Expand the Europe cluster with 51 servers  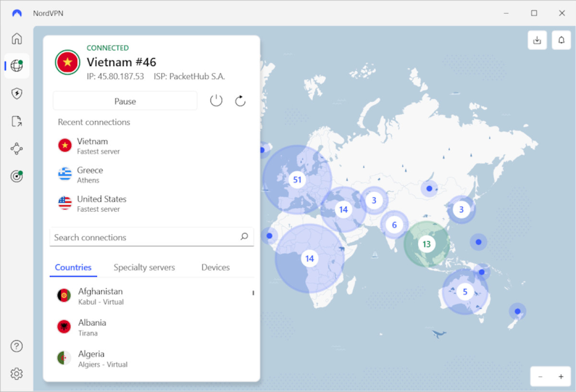point(297,179)
